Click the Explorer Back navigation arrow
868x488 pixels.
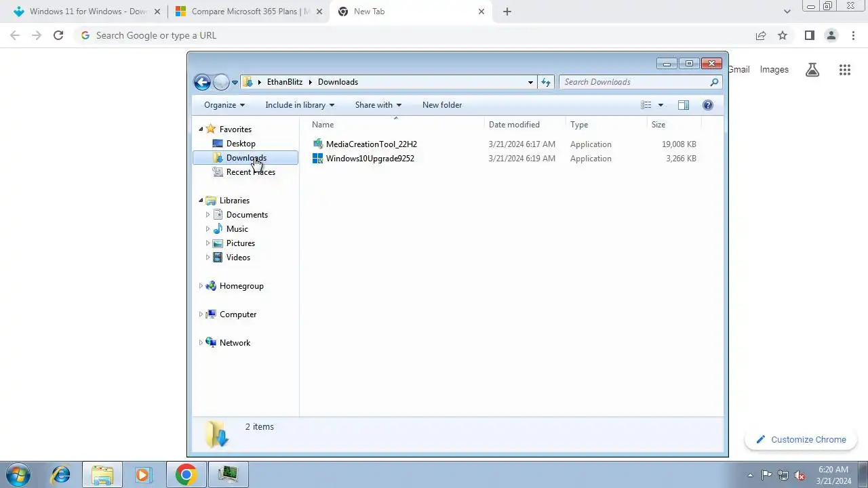202,82
